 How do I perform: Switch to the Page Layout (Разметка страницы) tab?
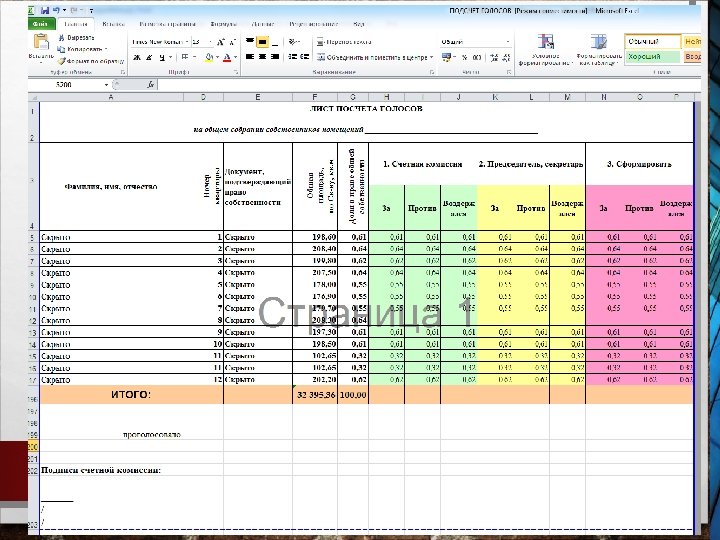167,24
